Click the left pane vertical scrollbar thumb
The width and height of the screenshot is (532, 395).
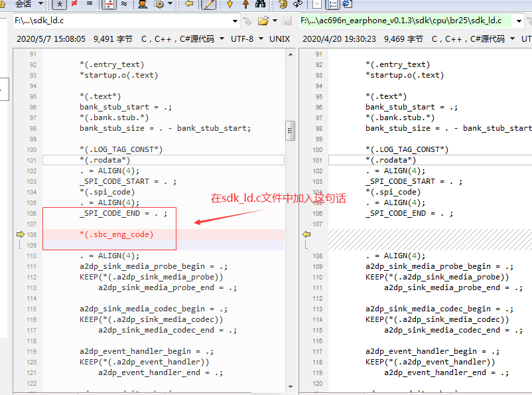[290, 131]
